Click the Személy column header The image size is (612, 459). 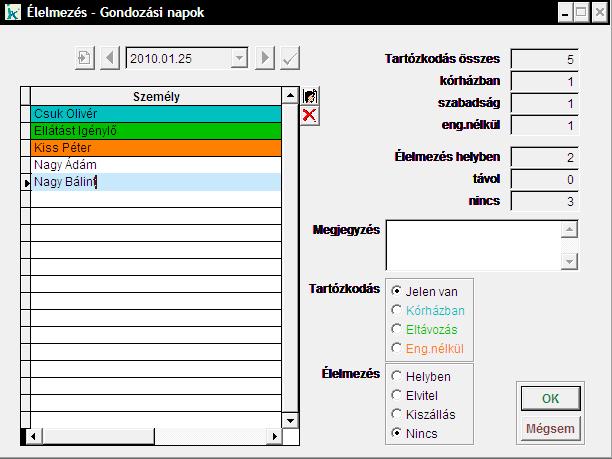(x=155, y=96)
